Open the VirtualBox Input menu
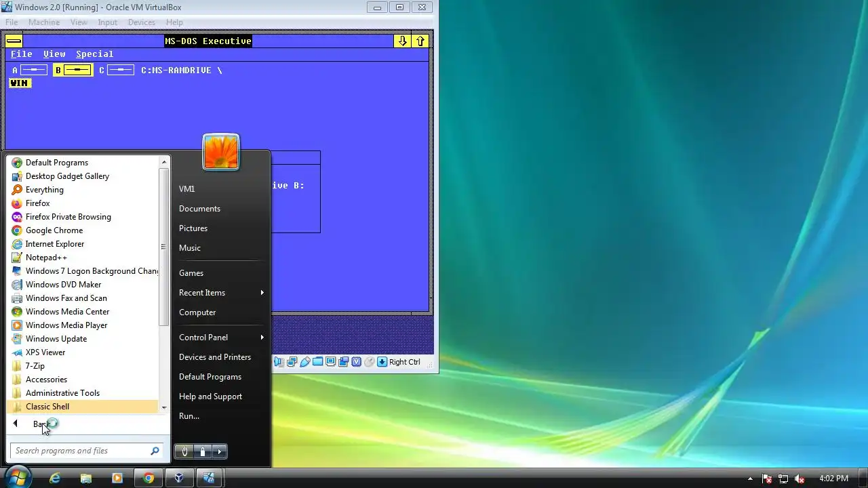This screenshot has height=488, width=868. 107,22
